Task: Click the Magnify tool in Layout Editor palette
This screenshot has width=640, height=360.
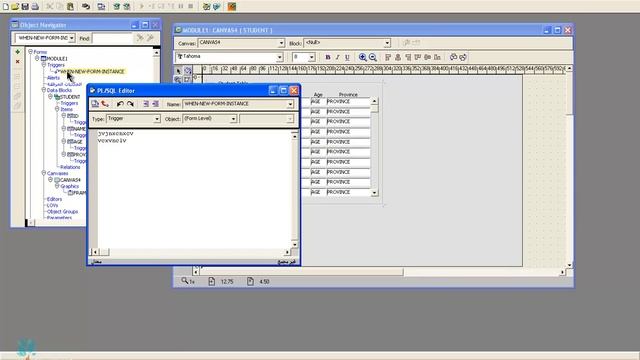Action: pyautogui.click(x=178, y=80)
